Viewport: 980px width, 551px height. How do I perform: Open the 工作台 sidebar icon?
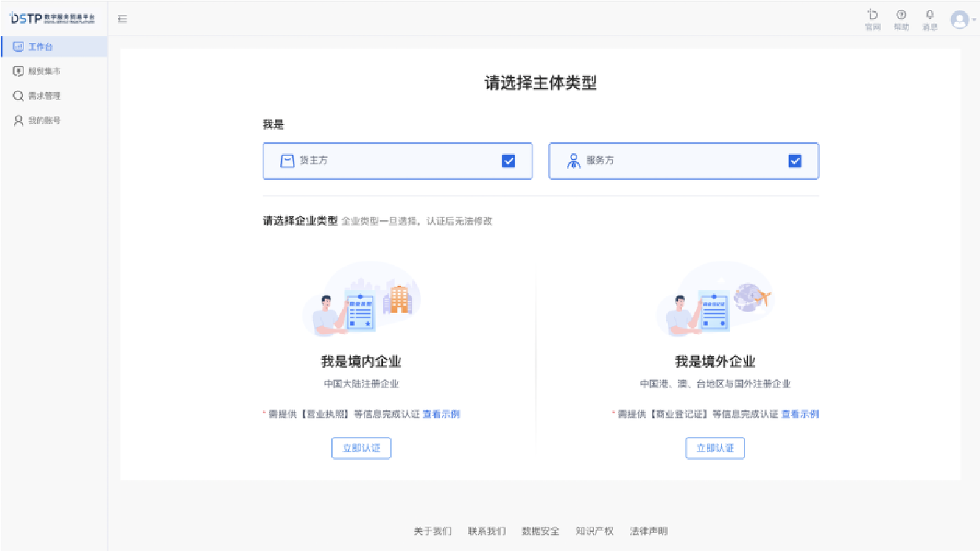[x=18, y=46]
